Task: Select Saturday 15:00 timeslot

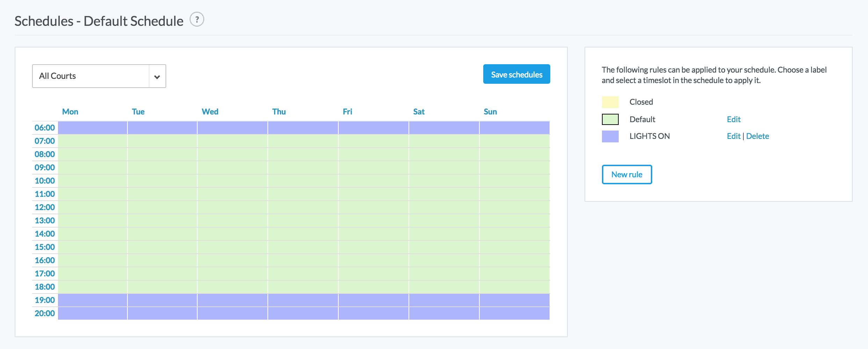Action: 444,247
